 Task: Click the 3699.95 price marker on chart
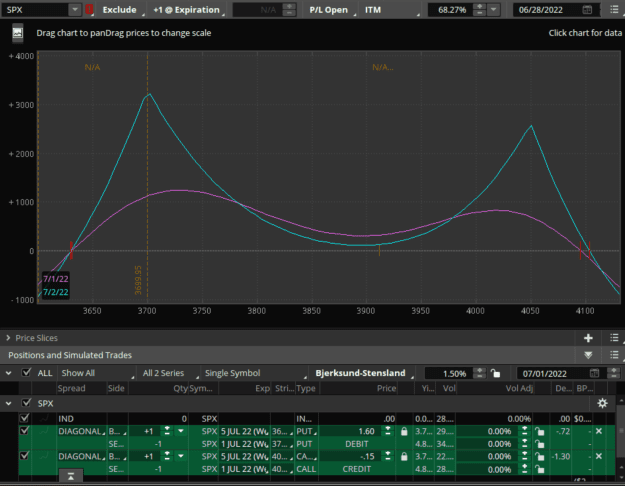pos(138,280)
